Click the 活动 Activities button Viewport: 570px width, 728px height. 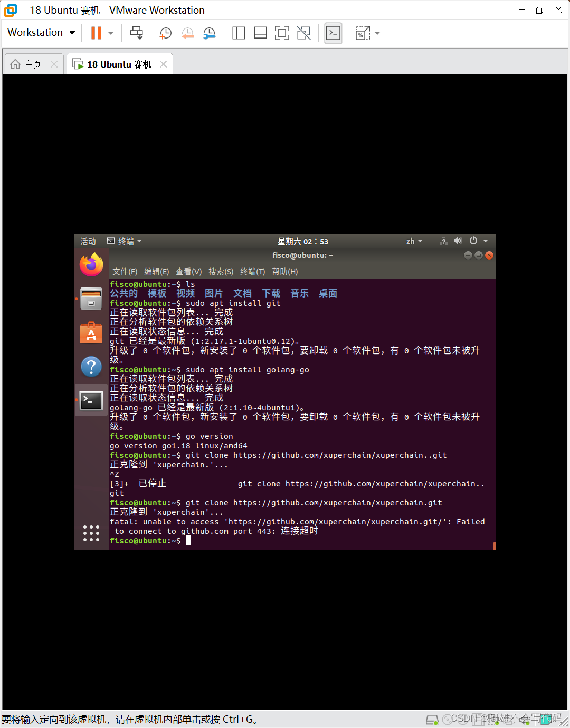(88, 241)
